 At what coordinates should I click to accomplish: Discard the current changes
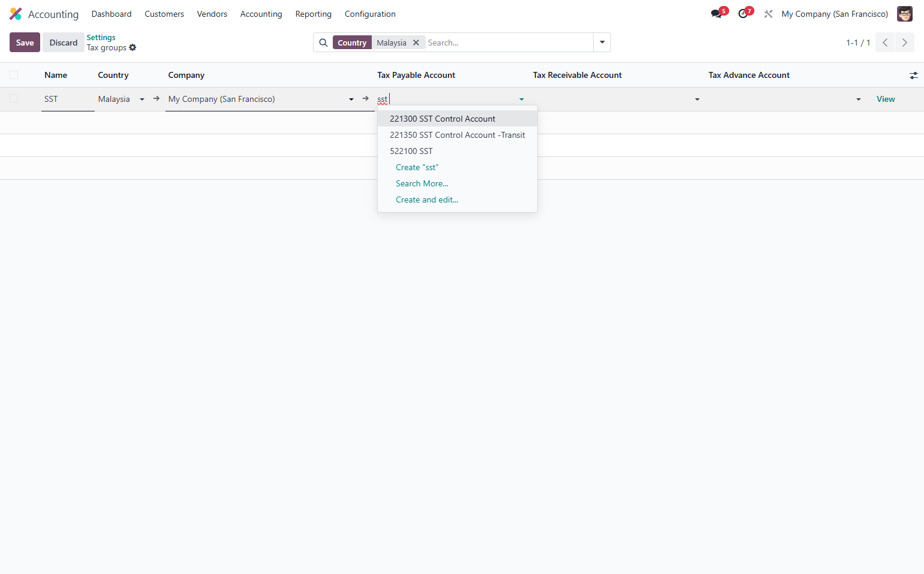[x=64, y=43]
